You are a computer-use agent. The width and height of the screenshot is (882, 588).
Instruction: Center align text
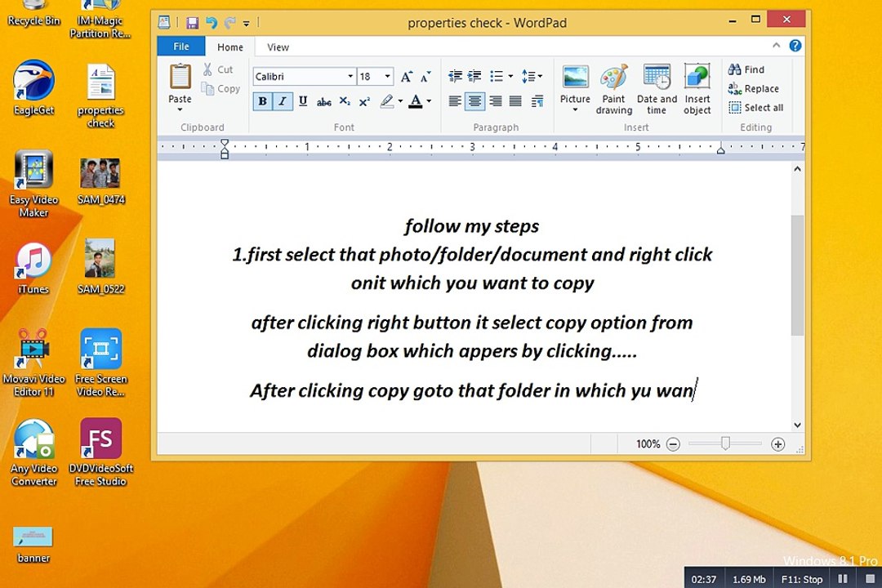(x=474, y=101)
